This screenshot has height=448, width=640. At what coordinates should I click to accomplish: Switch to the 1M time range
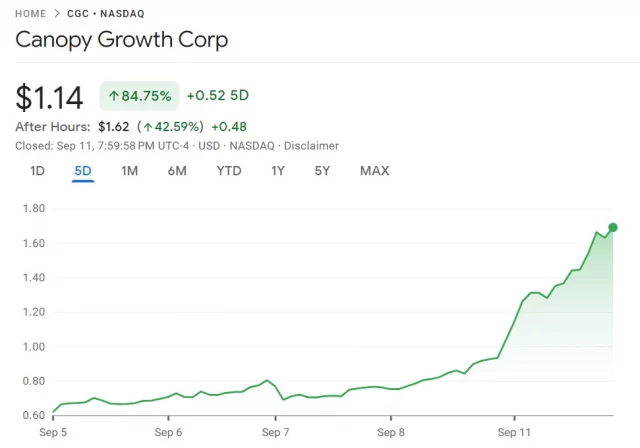[x=129, y=170]
